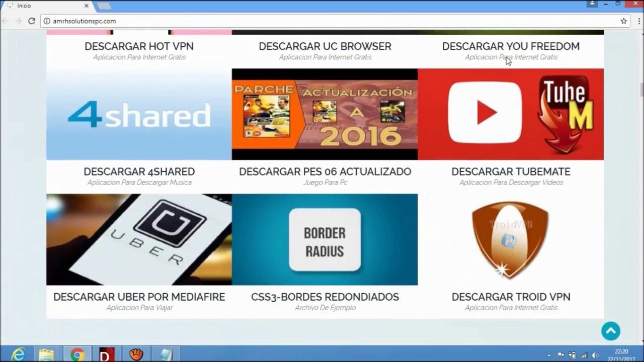Click the page vertical scrollbar thumb
This screenshot has width=644, height=362.
pos(641,89)
